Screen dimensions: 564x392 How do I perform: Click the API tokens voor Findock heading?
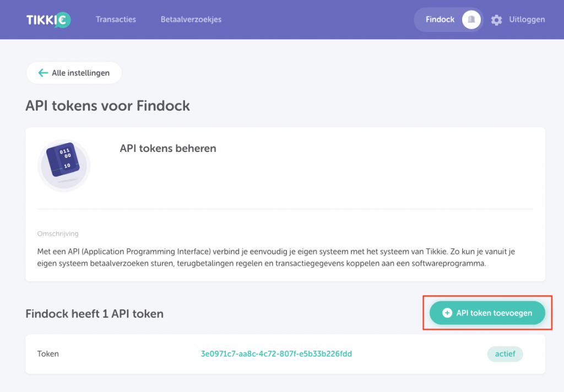[107, 106]
